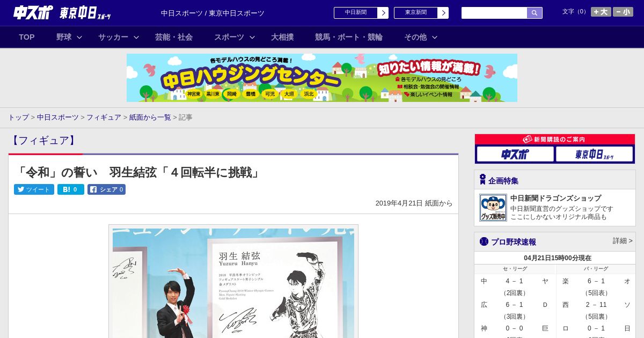Go to トップ in the breadcrumb

18,117
